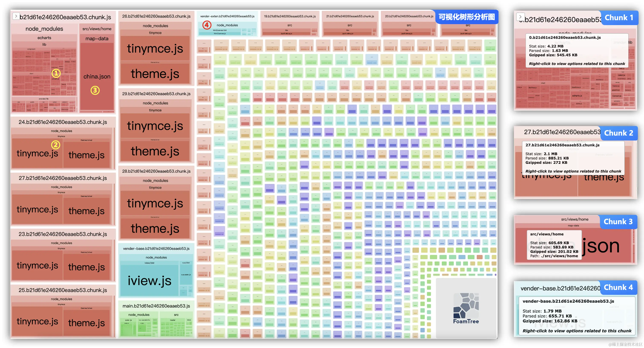Click the 29.b21d61e246260eaaeb53.chunk.js header
Screen dimensions: 644x348
156,94
